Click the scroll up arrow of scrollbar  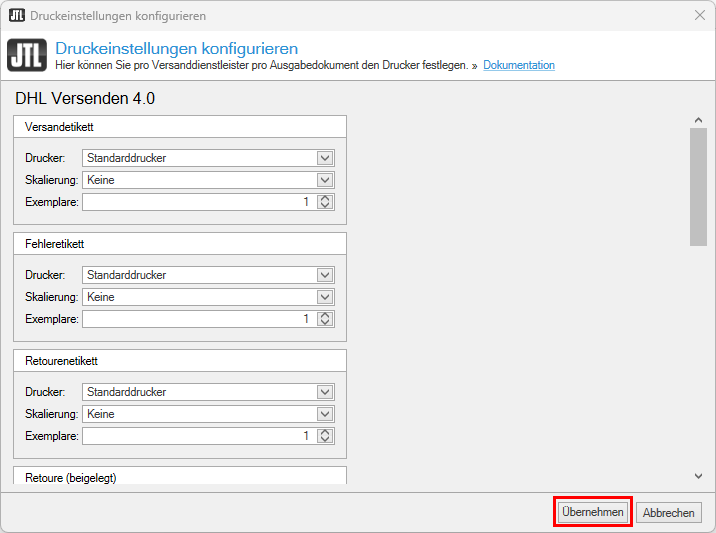[698, 120]
